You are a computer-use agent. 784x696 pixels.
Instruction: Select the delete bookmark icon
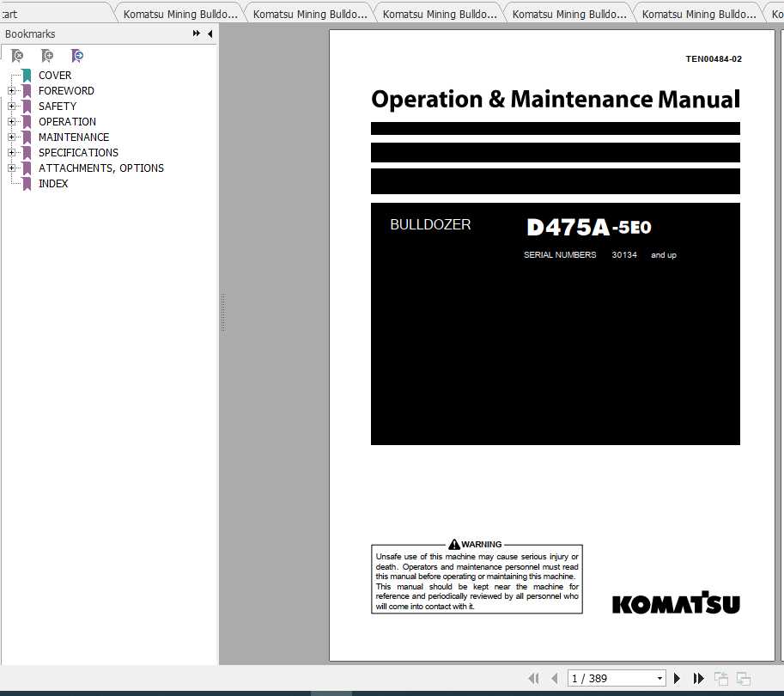[x=17, y=55]
